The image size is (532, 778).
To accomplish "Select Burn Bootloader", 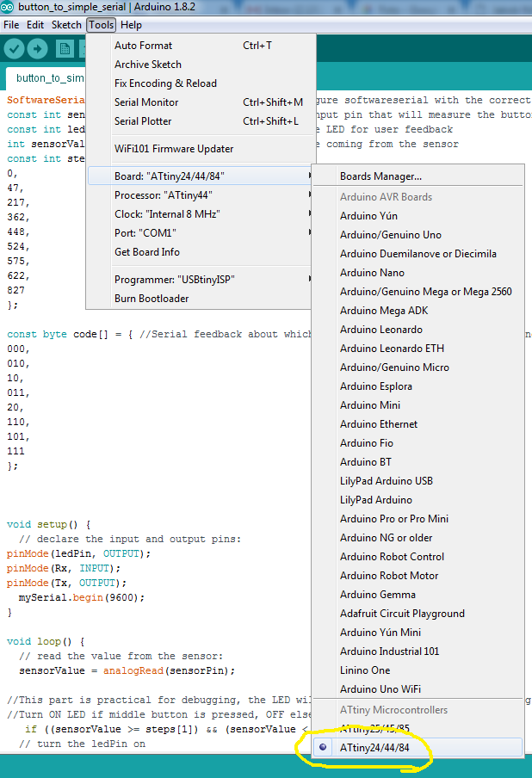I will (x=199, y=298).
